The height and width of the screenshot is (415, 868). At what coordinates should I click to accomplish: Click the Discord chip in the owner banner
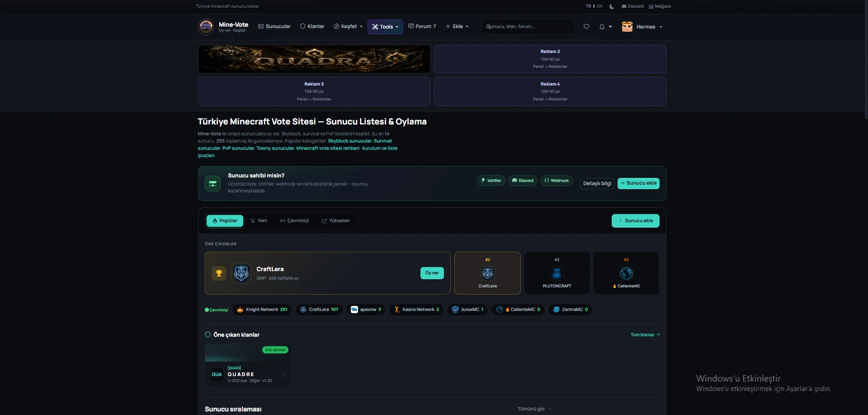523,181
